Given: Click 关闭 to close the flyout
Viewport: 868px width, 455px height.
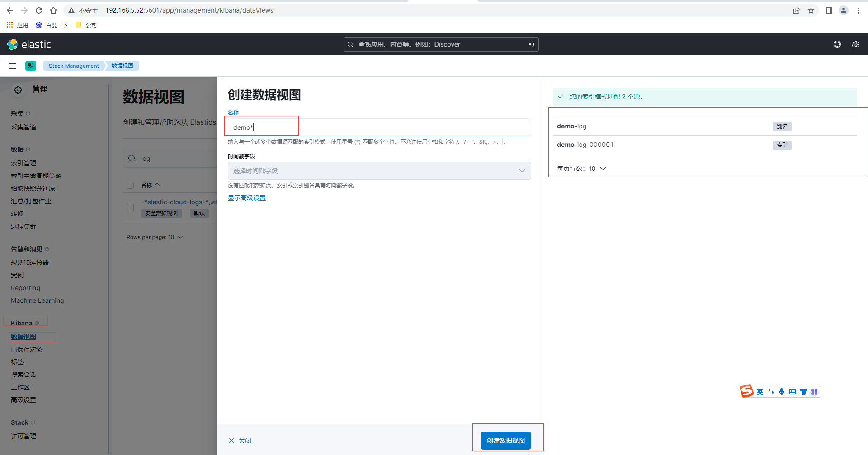Looking at the screenshot, I should 240,441.
